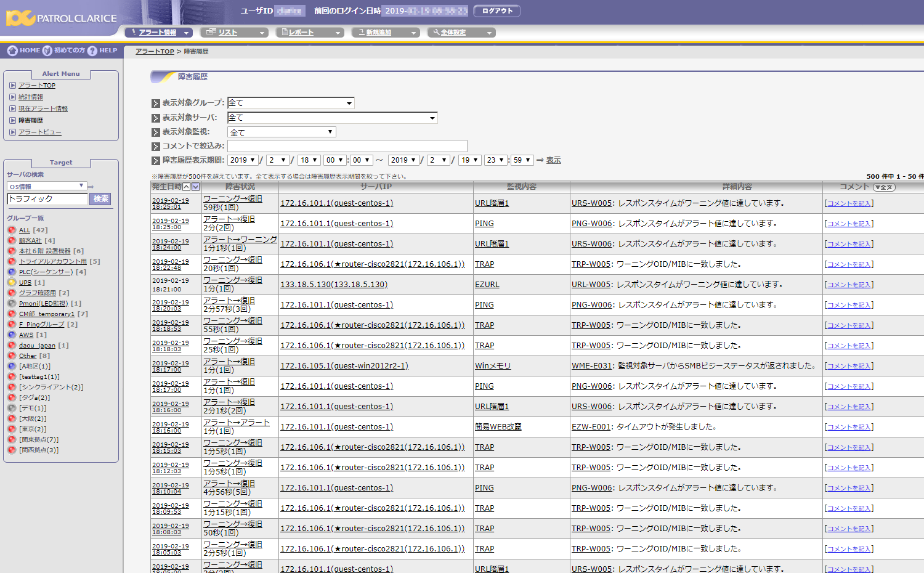Click the コメントで絞込み text field
Screen dimensions: 924x573
(x=347, y=146)
